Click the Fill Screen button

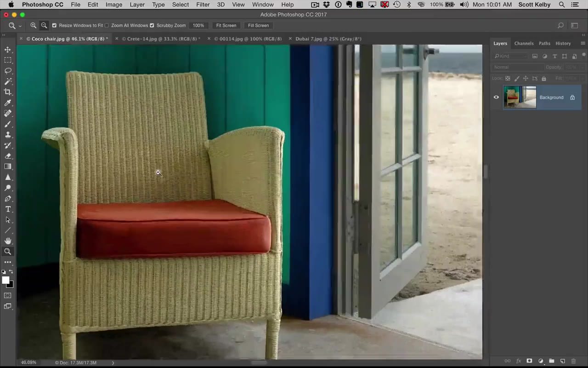coord(258,25)
